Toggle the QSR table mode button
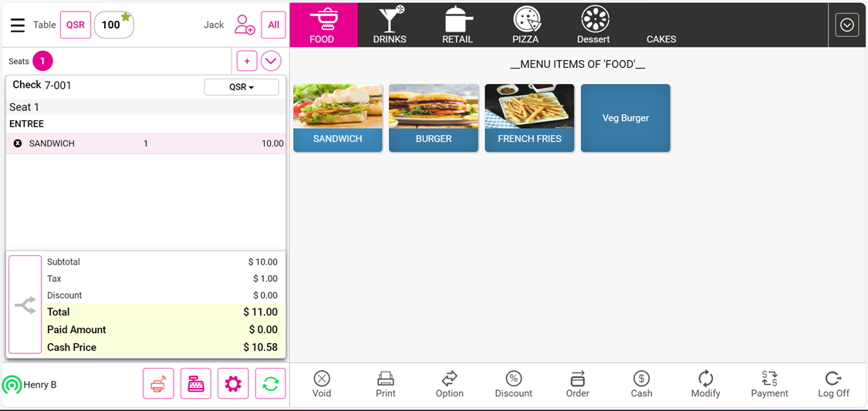 (x=76, y=25)
